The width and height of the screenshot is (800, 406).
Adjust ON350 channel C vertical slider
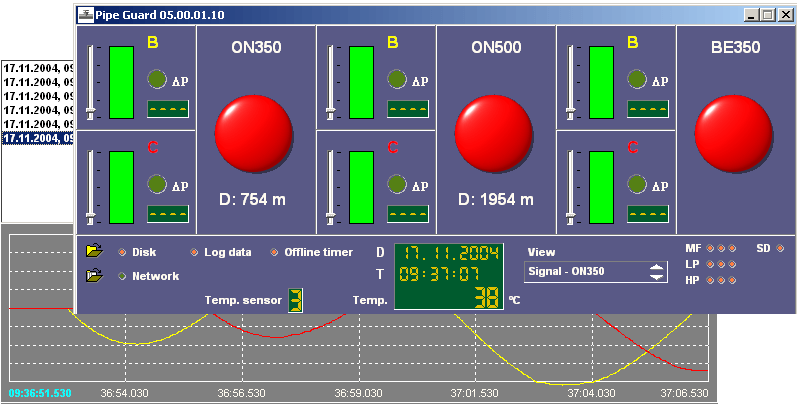click(91, 187)
